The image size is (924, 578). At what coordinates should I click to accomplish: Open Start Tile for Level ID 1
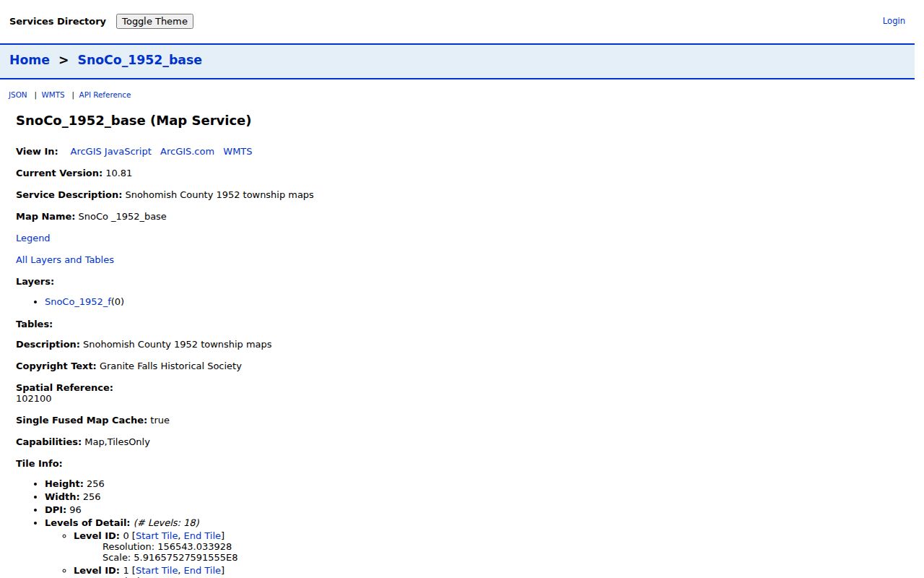pos(157,571)
